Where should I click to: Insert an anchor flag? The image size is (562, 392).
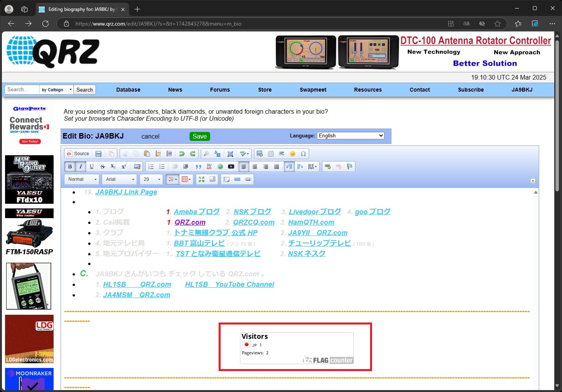click(x=350, y=167)
